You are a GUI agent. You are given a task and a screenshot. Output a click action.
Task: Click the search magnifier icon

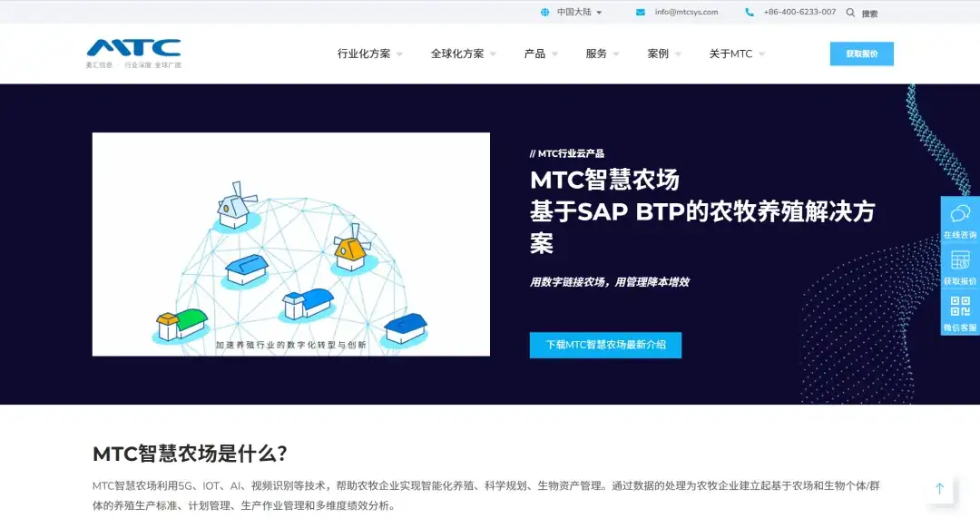pyautogui.click(x=850, y=13)
